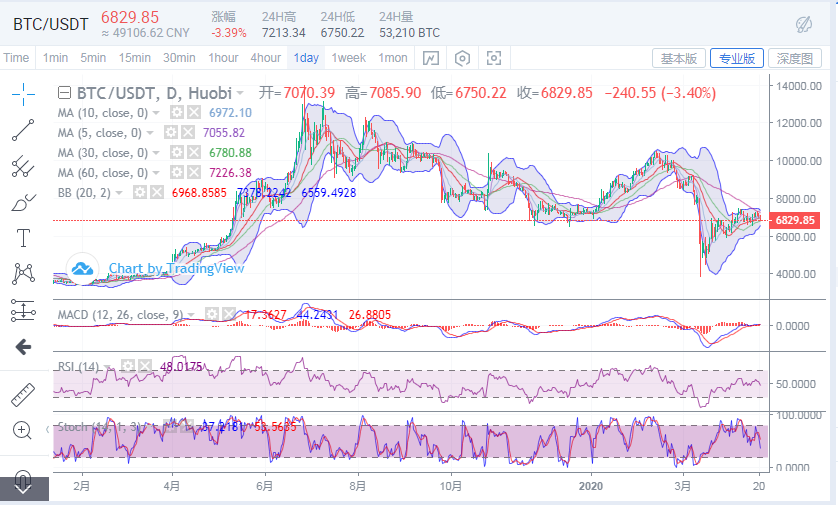Select the crosshair cursor tool
This screenshot has width=838, height=505.
click(x=24, y=95)
